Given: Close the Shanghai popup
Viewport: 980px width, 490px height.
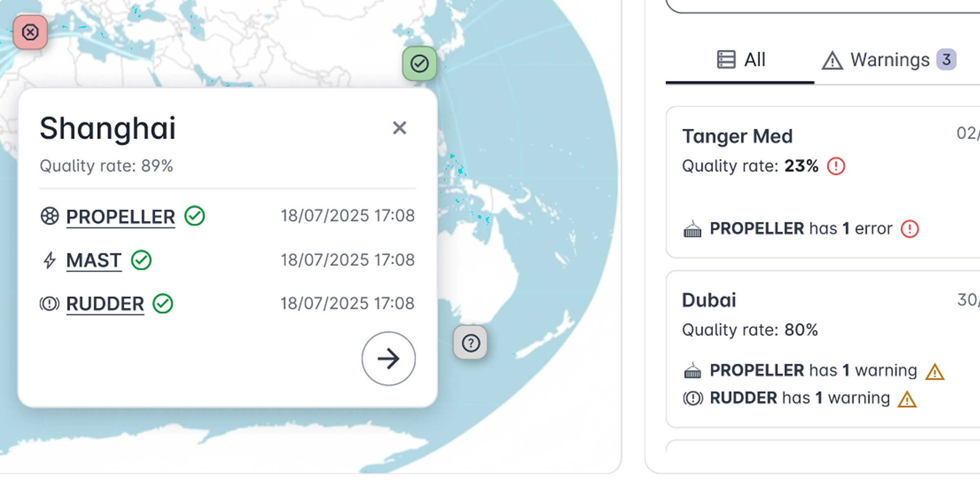Looking at the screenshot, I should 399,128.
